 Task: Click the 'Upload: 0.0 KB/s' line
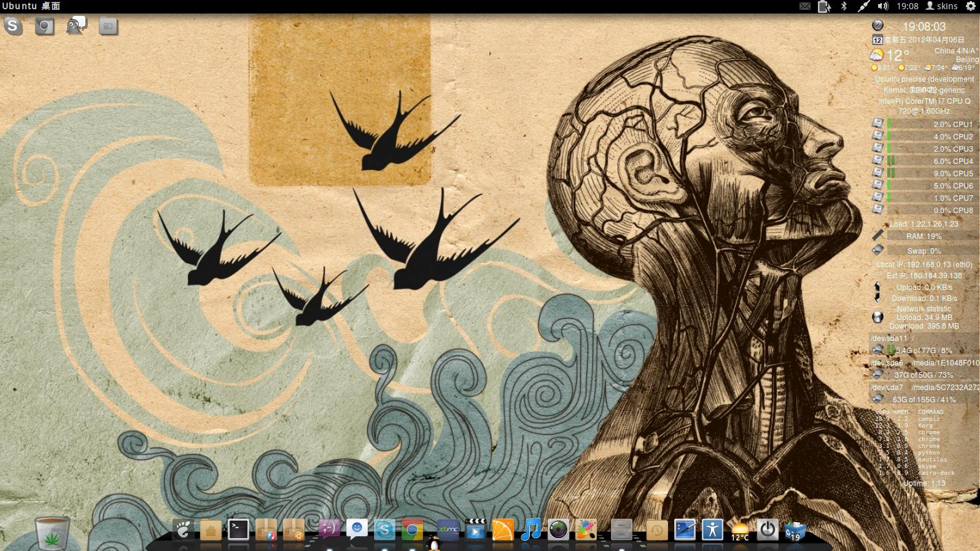(x=924, y=287)
